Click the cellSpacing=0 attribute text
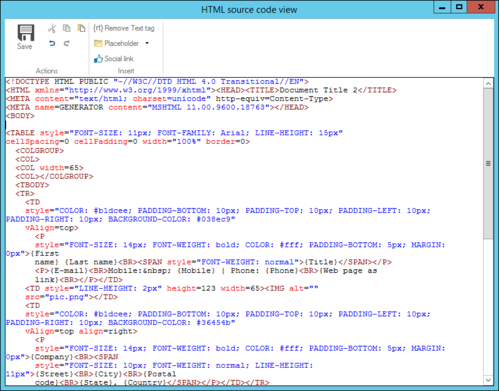Viewport: 499px width, 391px height. click(x=38, y=142)
